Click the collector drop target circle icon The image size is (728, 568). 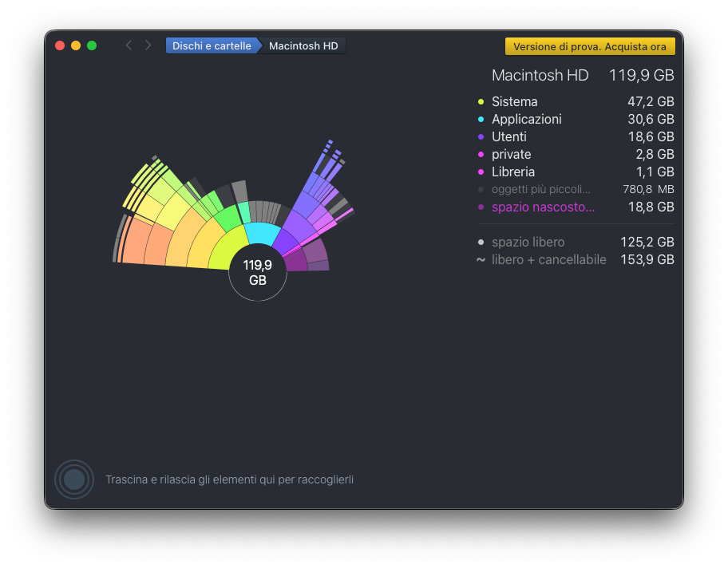[x=74, y=479]
